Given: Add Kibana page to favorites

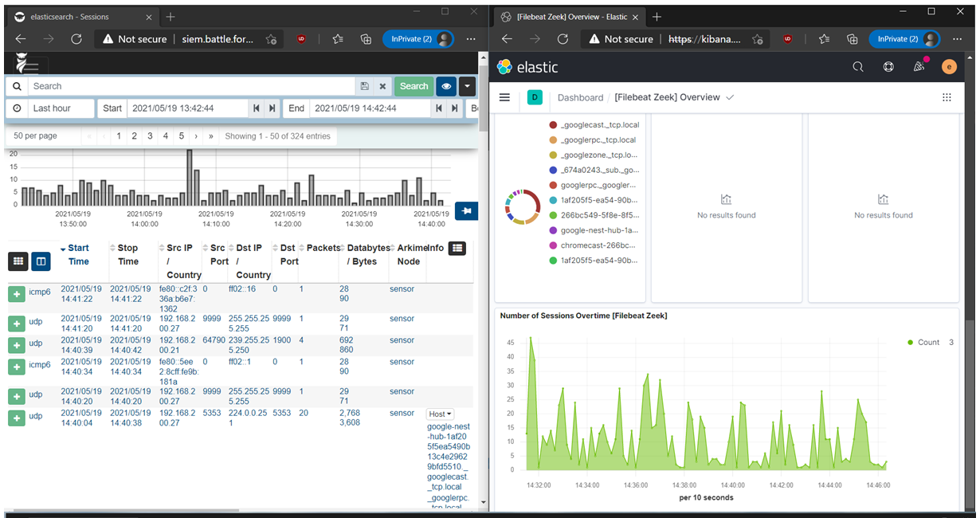Looking at the screenshot, I should pos(757,39).
